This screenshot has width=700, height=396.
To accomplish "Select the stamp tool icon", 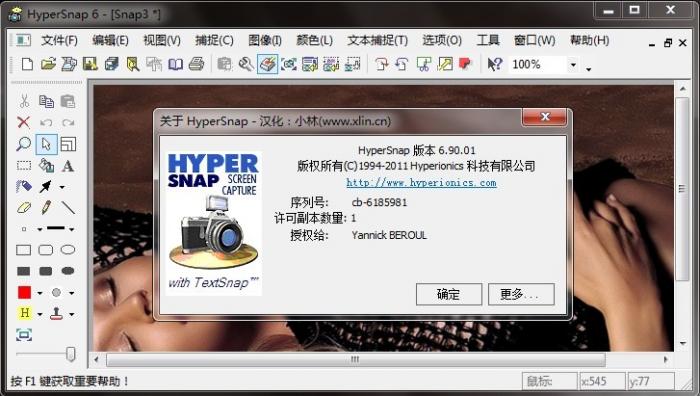I will pyautogui.click(x=56, y=313).
